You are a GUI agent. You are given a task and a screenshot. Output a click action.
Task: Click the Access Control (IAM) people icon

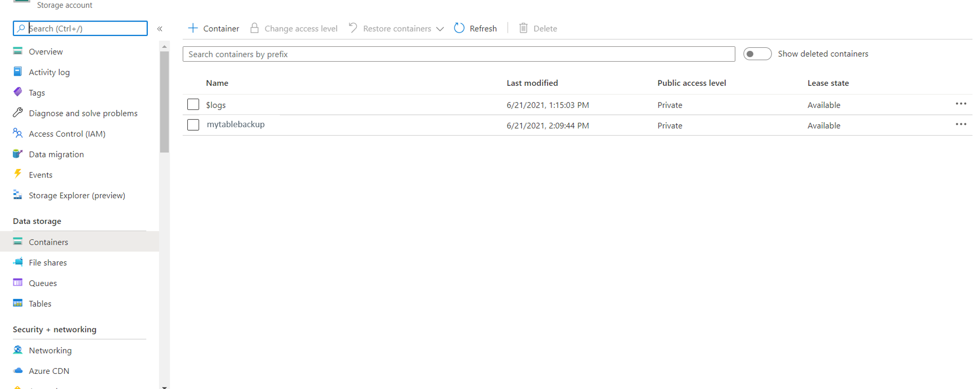point(18,133)
